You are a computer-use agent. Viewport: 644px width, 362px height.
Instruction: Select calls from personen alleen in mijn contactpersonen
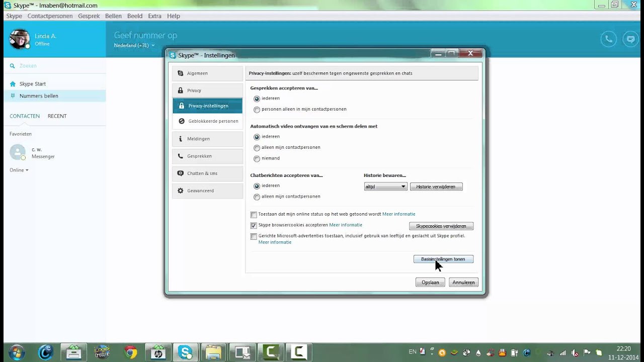(x=257, y=110)
